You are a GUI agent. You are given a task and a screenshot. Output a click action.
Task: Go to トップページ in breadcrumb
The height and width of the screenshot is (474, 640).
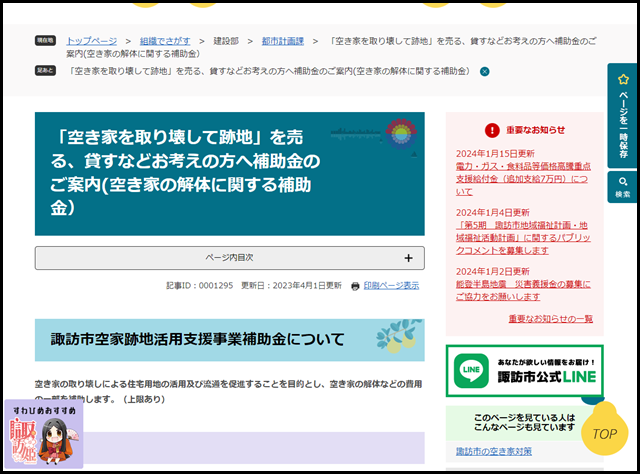[x=98, y=41]
